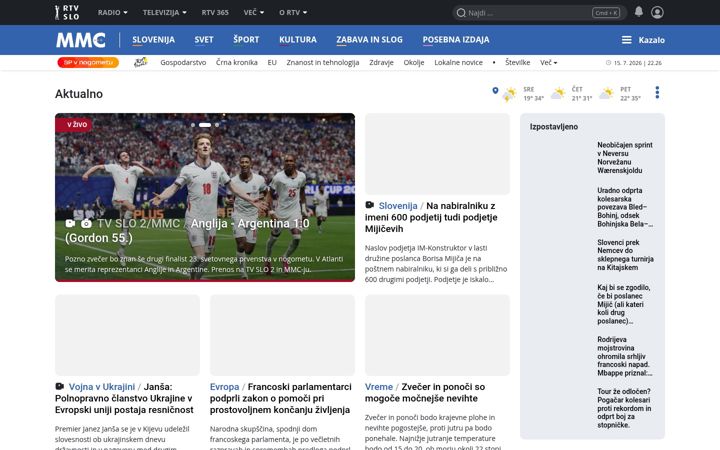Open RTV 365 in top bar
Viewport: 720px width, 450px height.
(x=215, y=12)
